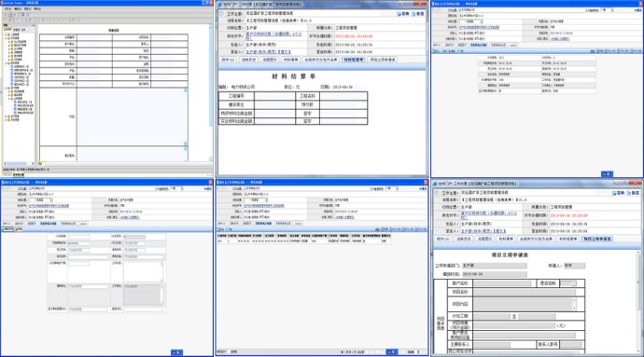This screenshot has height=357, width=644.
Task: Open 流程图示 tab in 材料结算单 window
Action: pyautogui.click(x=270, y=60)
